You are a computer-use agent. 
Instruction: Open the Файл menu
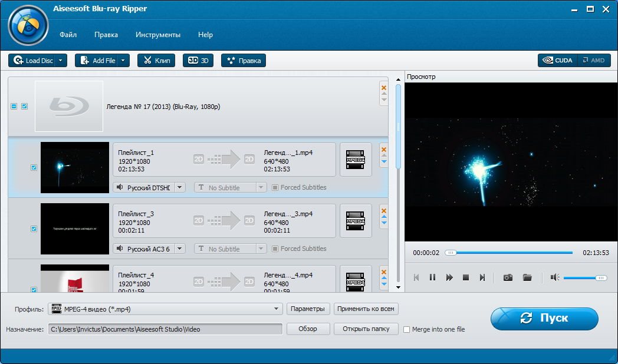click(68, 35)
